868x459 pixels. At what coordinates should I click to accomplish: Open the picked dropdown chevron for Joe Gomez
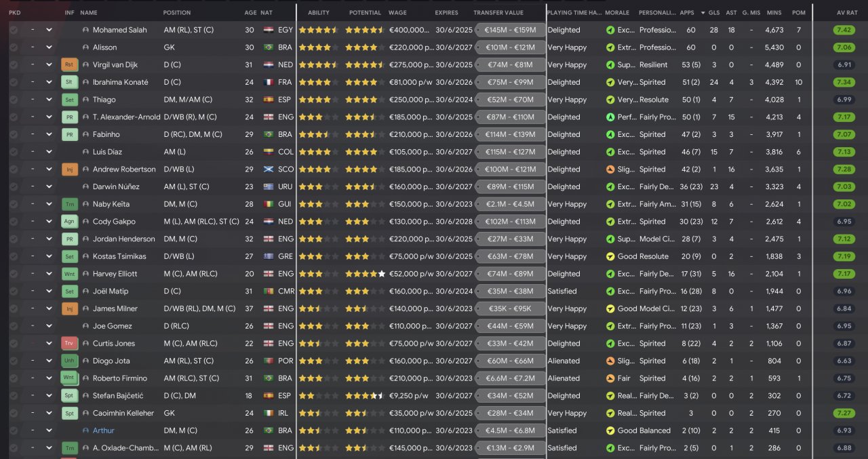[49, 326]
